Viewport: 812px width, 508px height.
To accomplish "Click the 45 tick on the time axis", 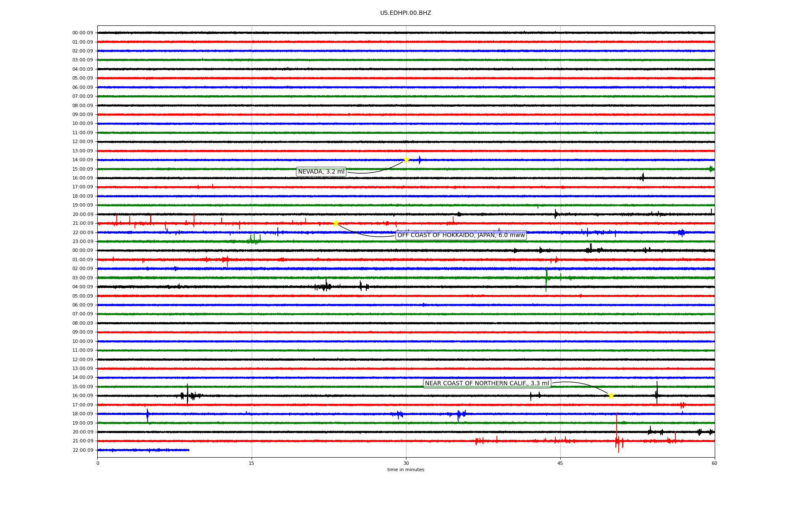I will point(560,463).
